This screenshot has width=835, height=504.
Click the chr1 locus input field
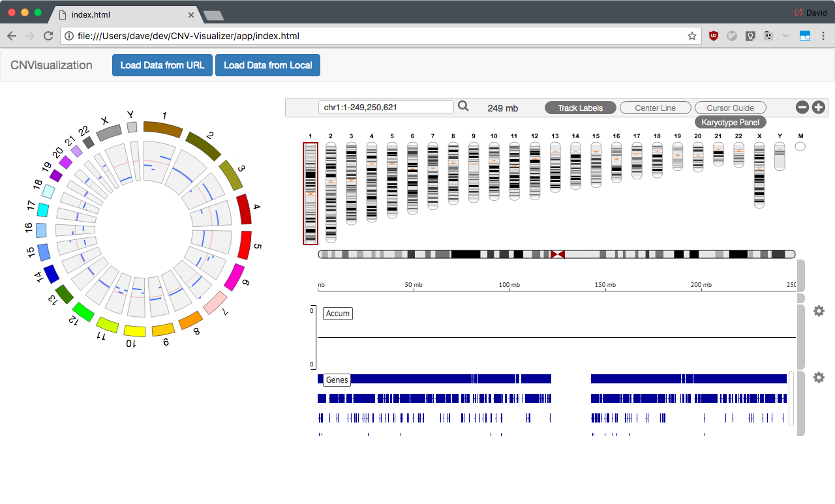[386, 107]
